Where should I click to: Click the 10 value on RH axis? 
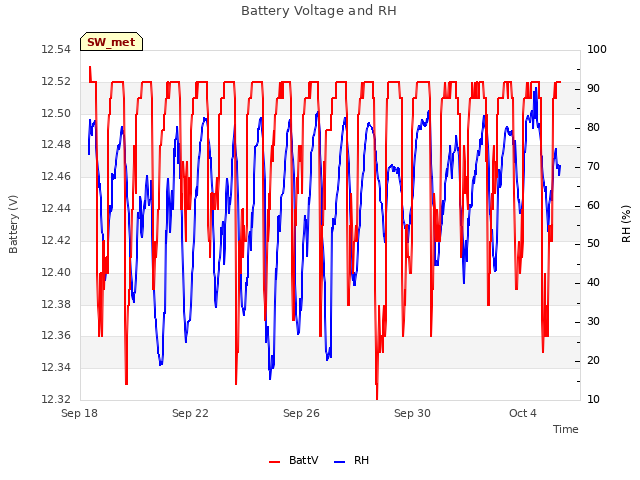(593, 399)
